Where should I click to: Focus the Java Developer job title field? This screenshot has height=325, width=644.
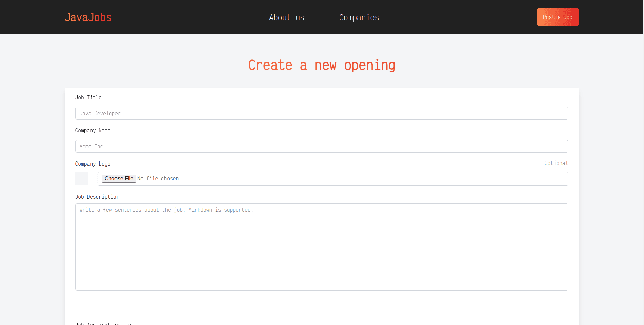[321, 113]
